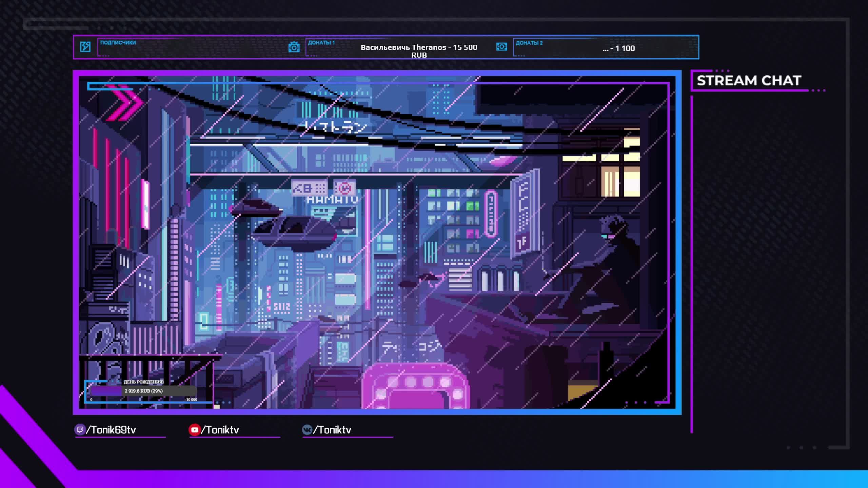Click the Twitch logo icon
Image resolution: width=868 pixels, height=488 pixels.
80,430
